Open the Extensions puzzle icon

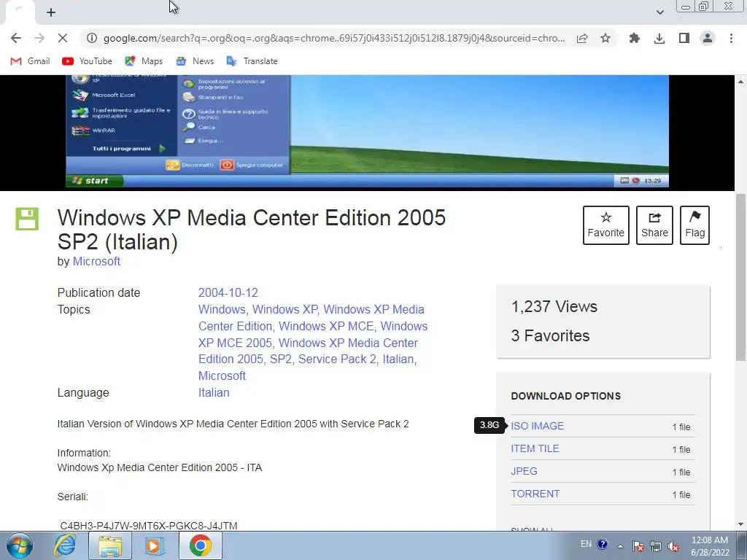coord(634,38)
